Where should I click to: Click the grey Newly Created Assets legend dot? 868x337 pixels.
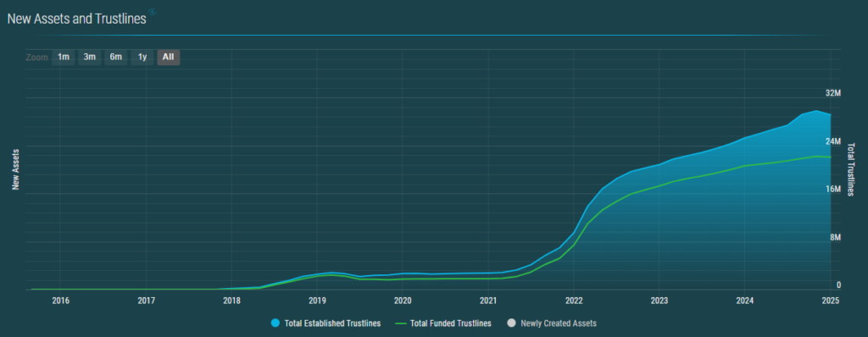click(x=511, y=323)
